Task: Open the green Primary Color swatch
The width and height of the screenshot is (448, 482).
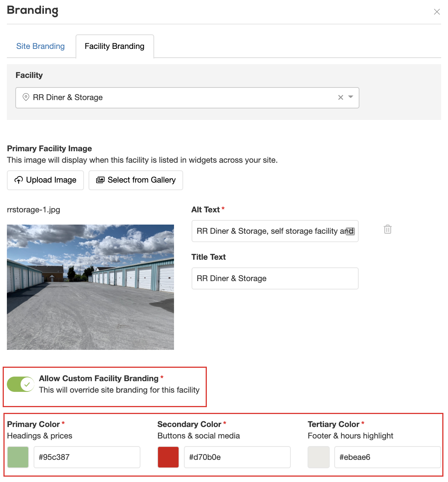Action: point(18,457)
